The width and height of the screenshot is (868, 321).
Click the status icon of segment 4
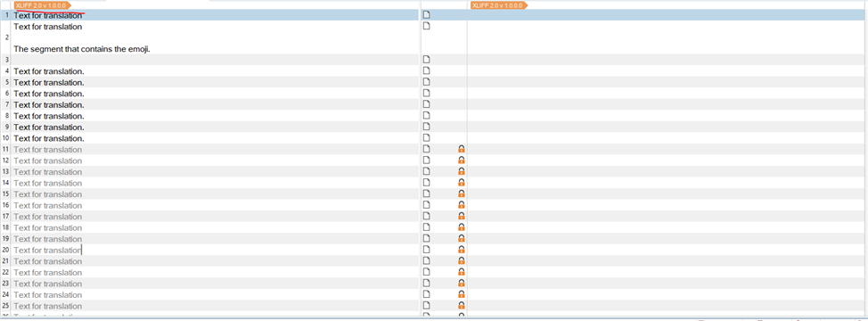tap(426, 70)
